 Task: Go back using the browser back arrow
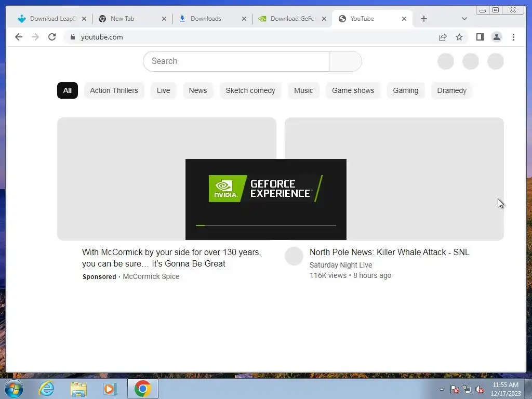pyautogui.click(x=19, y=37)
